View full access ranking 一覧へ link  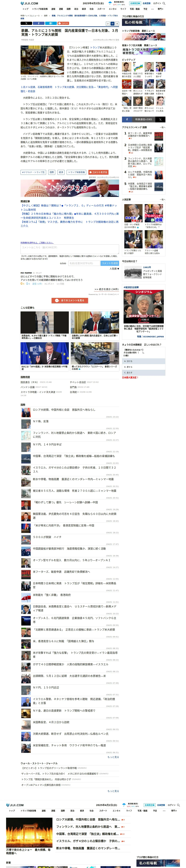(162, 127)
